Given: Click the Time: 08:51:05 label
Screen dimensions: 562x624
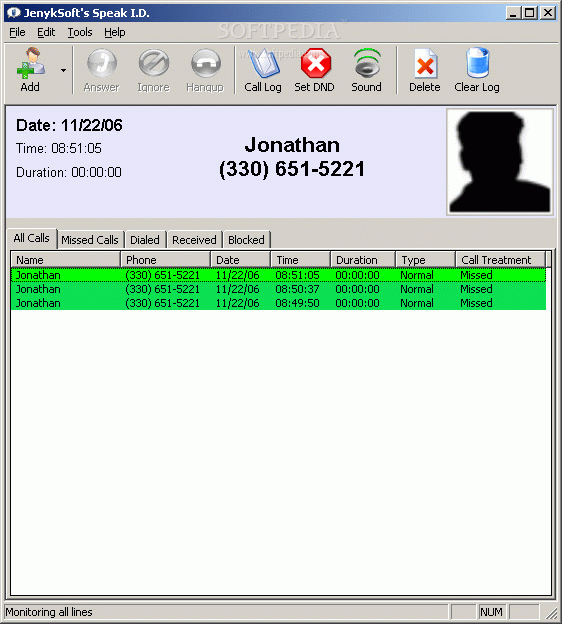Looking at the screenshot, I should coord(59,148).
